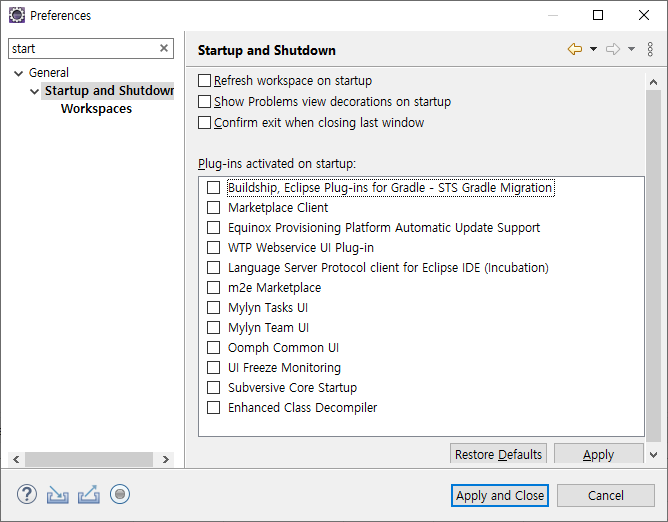The image size is (668, 522).
Task: Collapse the General tree node
Action: click(18, 73)
